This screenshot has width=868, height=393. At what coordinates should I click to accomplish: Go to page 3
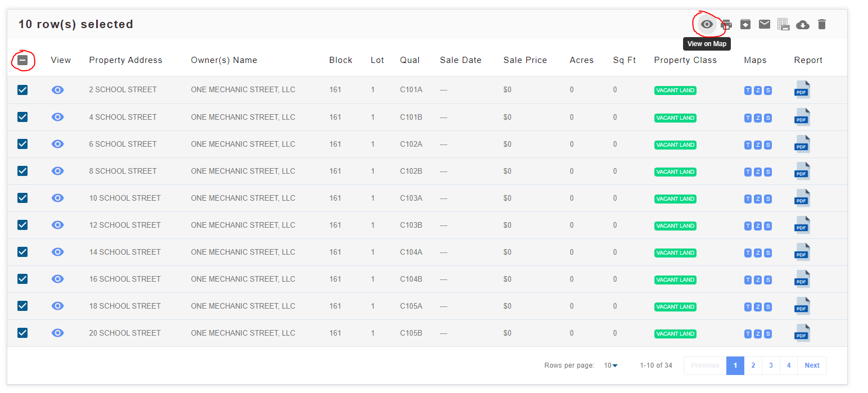771,365
